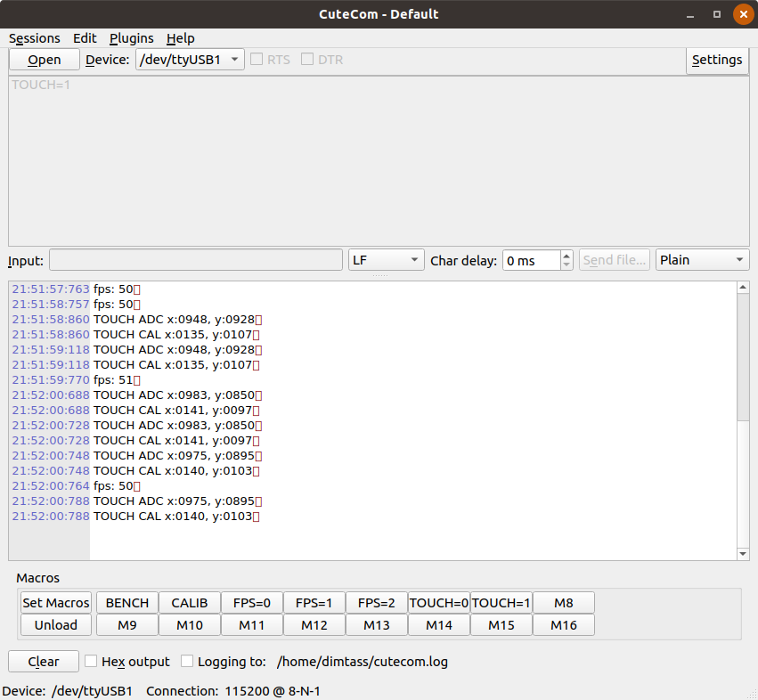The height and width of the screenshot is (700, 758).
Task: Expand the /dev/ttyUSB1 device dropdown
Action: [x=190, y=60]
